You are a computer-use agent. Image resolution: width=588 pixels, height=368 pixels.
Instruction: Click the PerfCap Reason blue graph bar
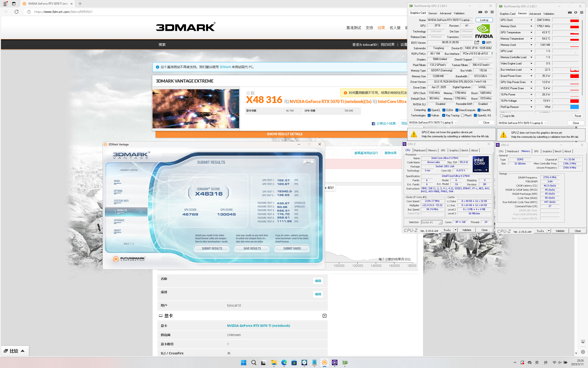pos(574,107)
